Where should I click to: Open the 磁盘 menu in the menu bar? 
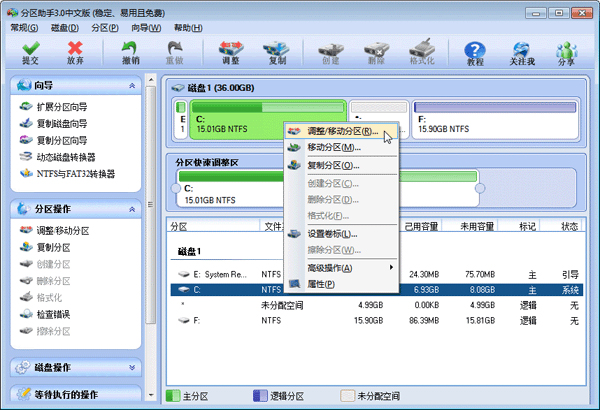66,28
